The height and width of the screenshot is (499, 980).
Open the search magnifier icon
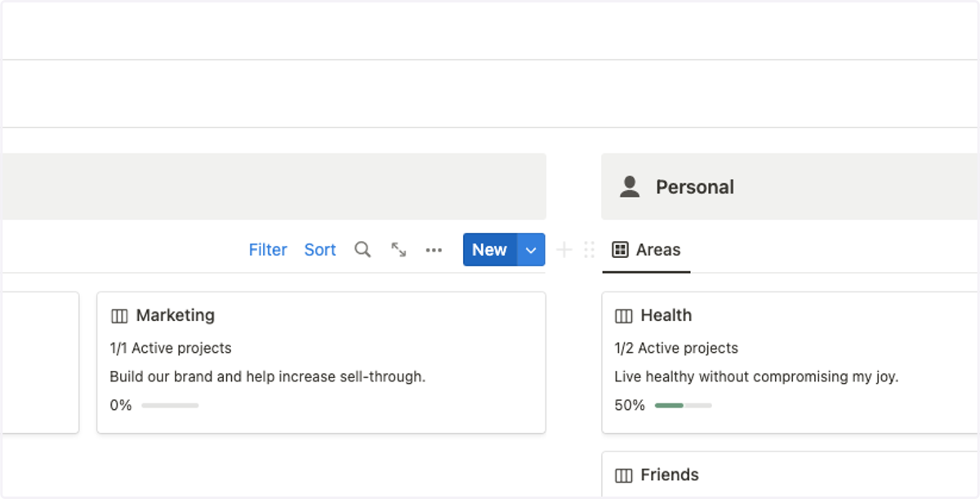click(363, 250)
